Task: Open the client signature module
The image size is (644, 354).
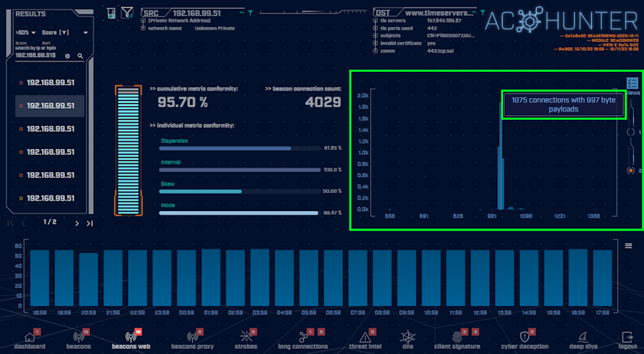Action: click(457, 341)
